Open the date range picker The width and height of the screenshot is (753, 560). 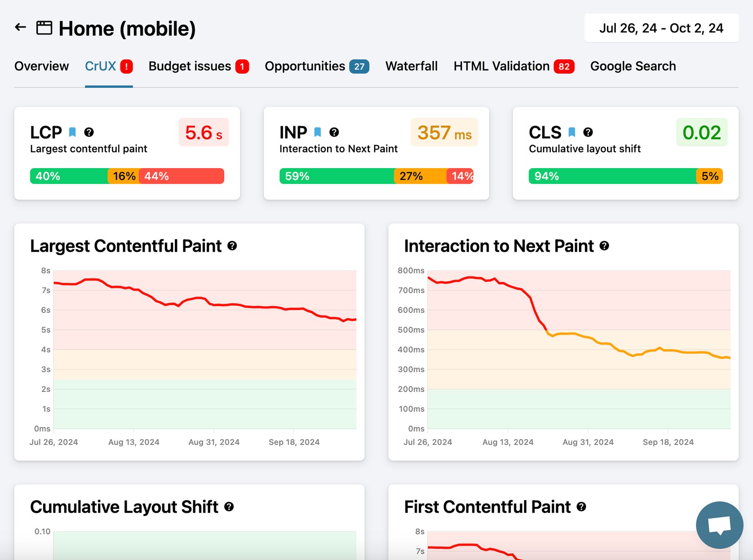point(661,28)
